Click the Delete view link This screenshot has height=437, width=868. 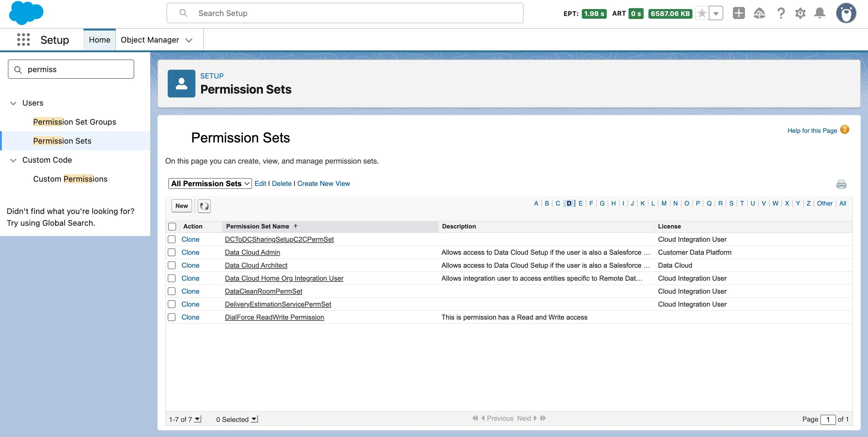[282, 183]
